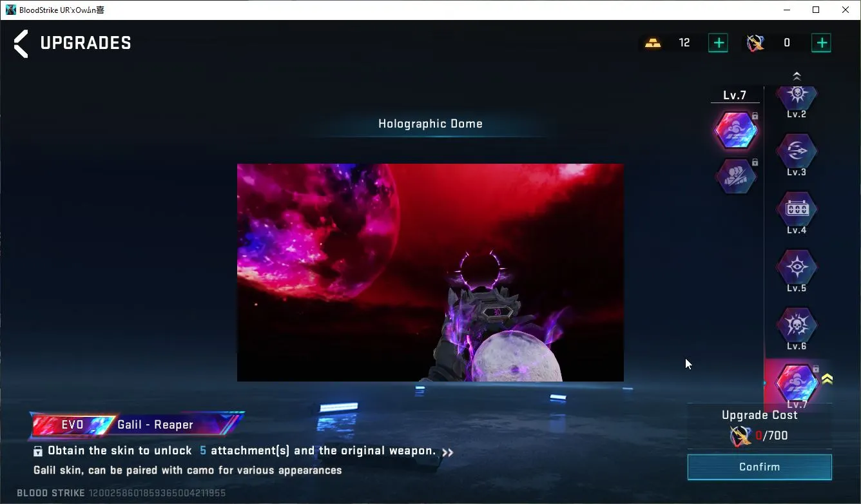The width and height of the screenshot is (861, 504).
Task: Maximize the BloodStrike window
Action: pos(816,10)
